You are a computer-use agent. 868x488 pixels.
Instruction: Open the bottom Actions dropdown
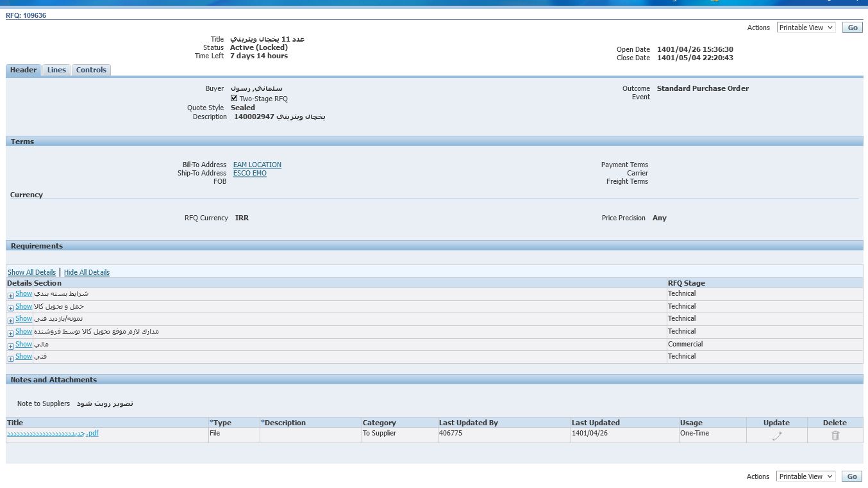806,476
